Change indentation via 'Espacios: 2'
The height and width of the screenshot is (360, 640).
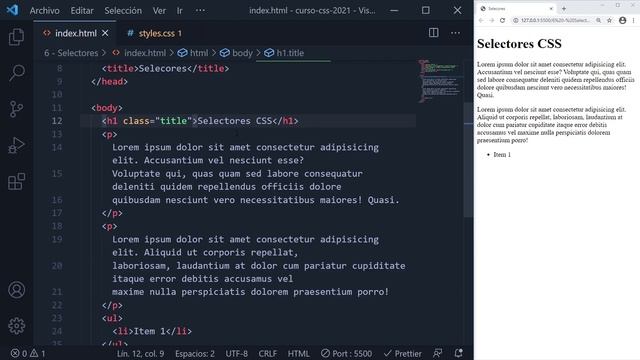tap(195, 353)
